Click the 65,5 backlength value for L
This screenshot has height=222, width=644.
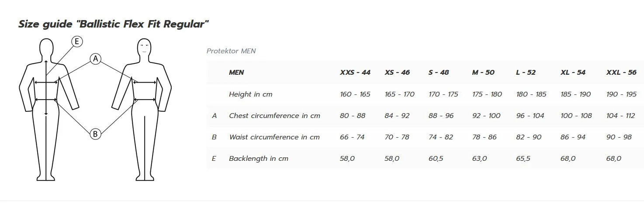[x=523, y=159]
